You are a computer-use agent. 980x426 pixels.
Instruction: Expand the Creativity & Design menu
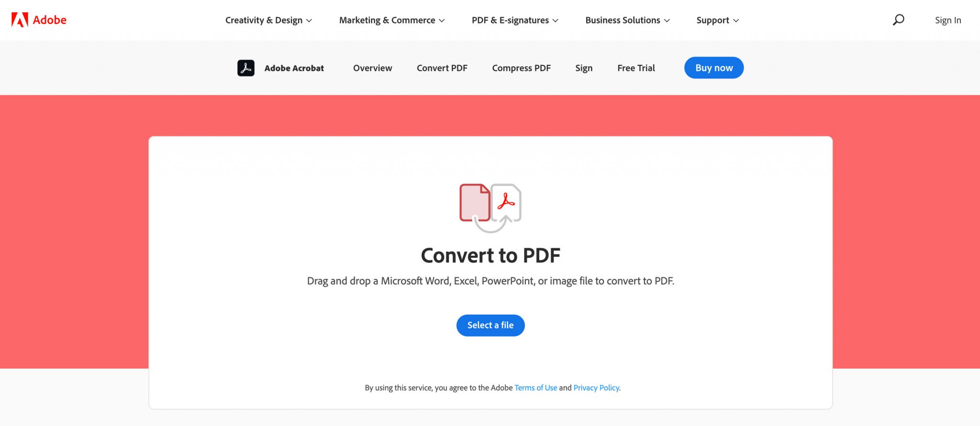tap(268, 20)
